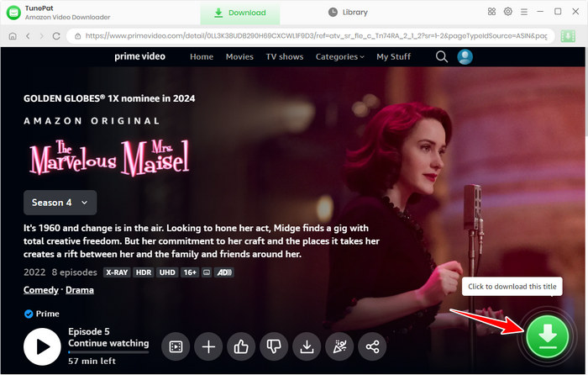
Task: Add title to watchlist with plus icon
Action: pos(208,347)
